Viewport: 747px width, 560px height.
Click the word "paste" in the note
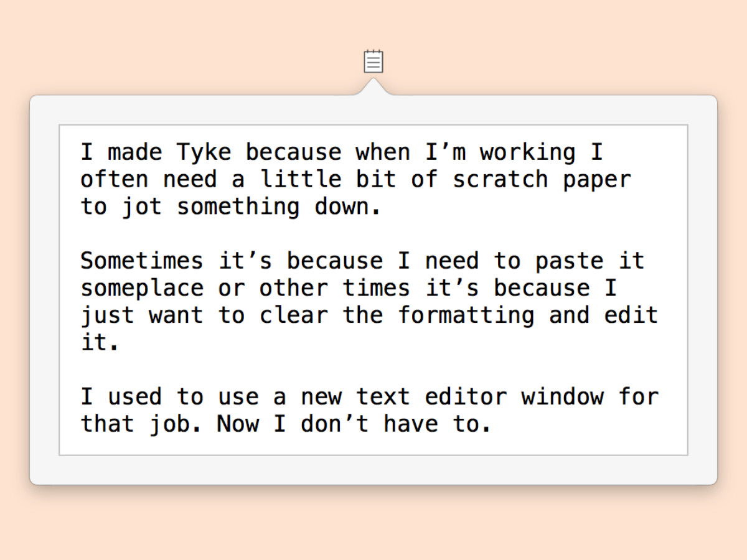(x=570, y=261)
